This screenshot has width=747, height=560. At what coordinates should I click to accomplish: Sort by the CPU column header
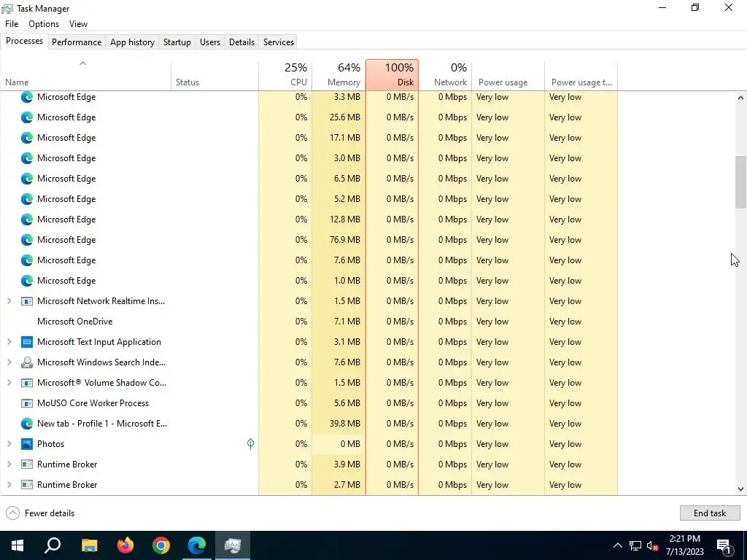(x=285, y=75)
